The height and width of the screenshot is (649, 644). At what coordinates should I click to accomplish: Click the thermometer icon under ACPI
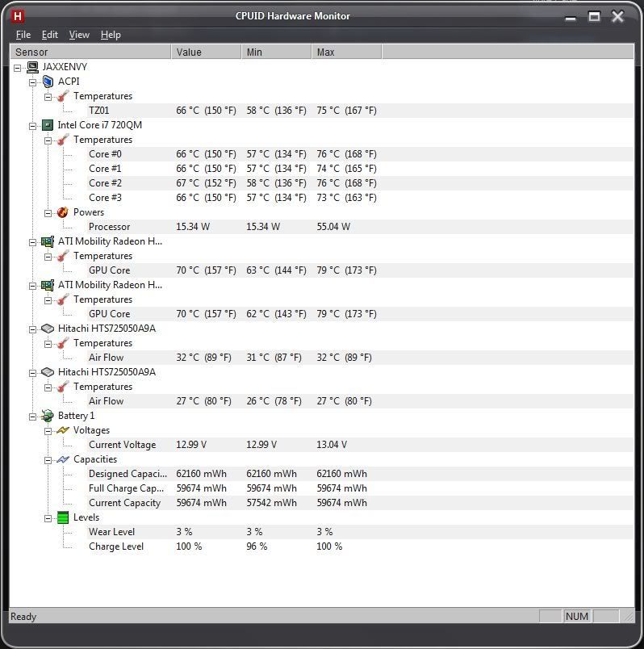pos(63,96)
